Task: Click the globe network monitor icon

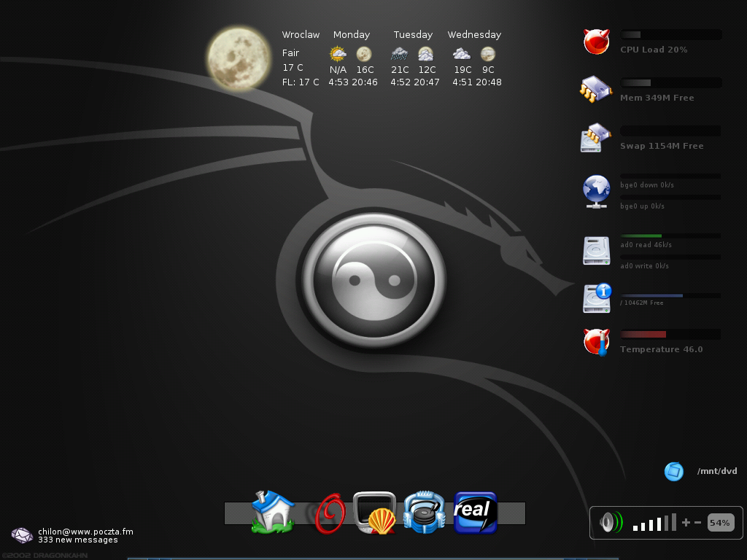Action: click(x=596, y=191)
